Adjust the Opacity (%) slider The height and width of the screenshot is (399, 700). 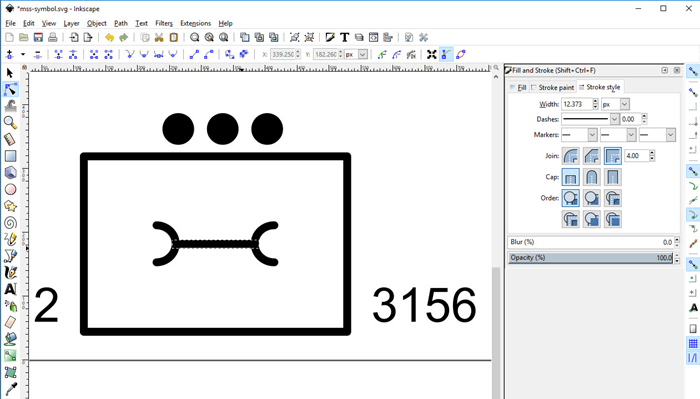click(x=591, y=258)
